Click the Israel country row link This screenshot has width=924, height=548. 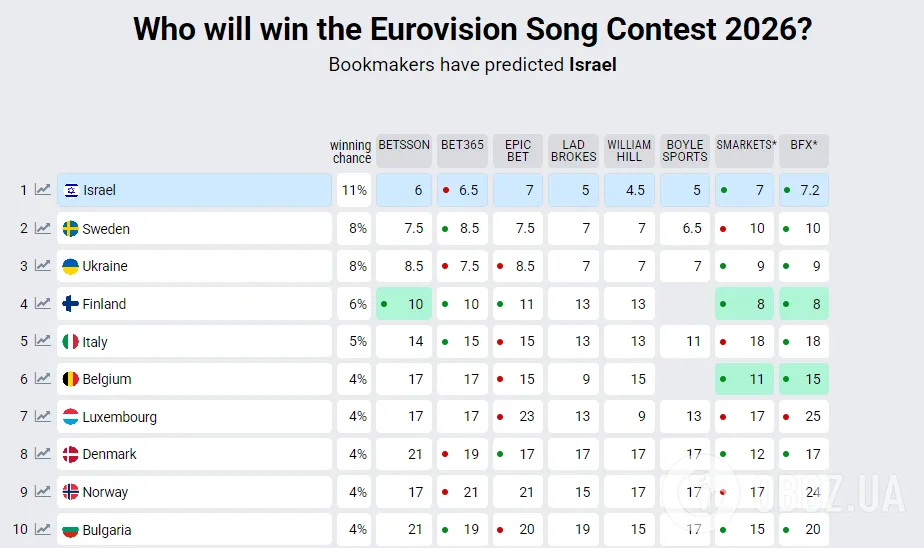tap(195, 190)
